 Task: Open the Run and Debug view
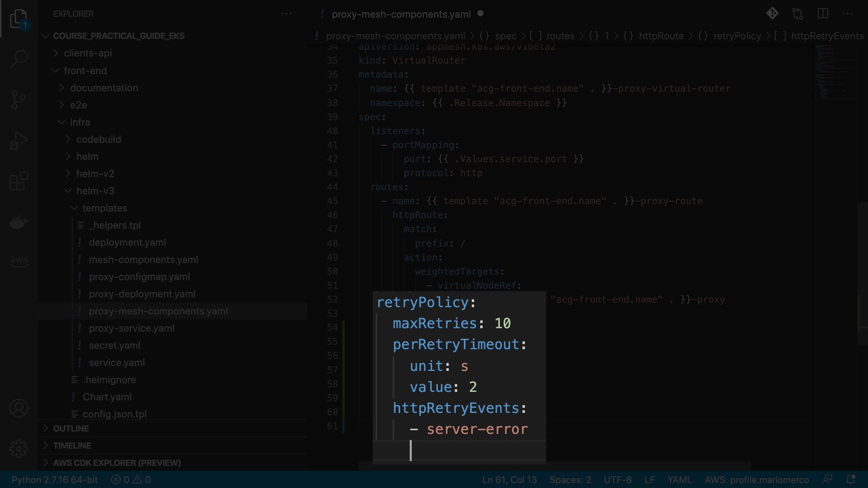(x=19, y=141)
